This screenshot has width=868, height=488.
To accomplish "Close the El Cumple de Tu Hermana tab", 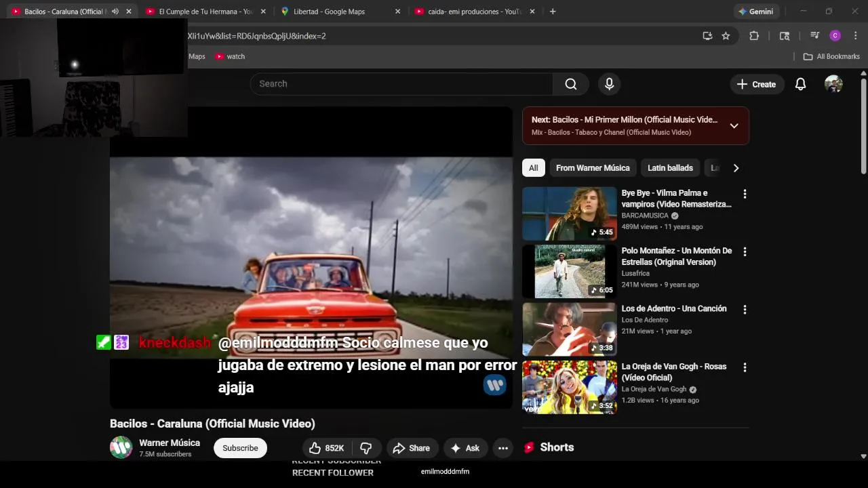I will [x=263, y=12].
